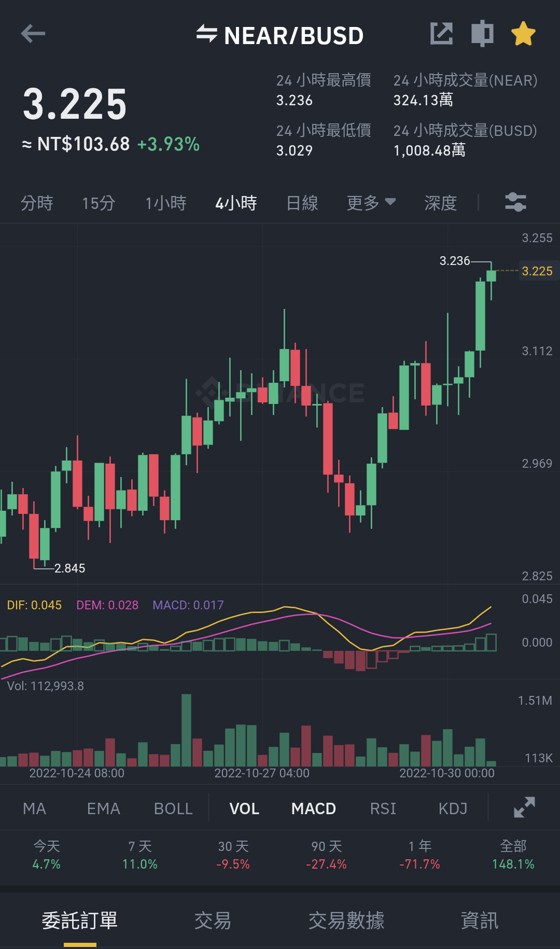The height and width of the screenshot is (949, 560).
Task: Open chart settings sliders icon
Action: (x=516, y=202)
